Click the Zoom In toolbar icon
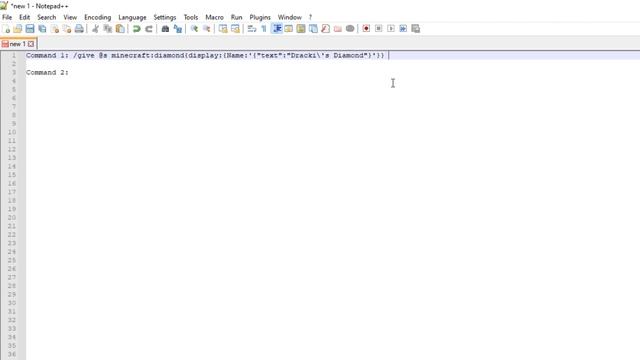Image resolution: width=640 pixels, height=360 pixels. coord(194,29)
